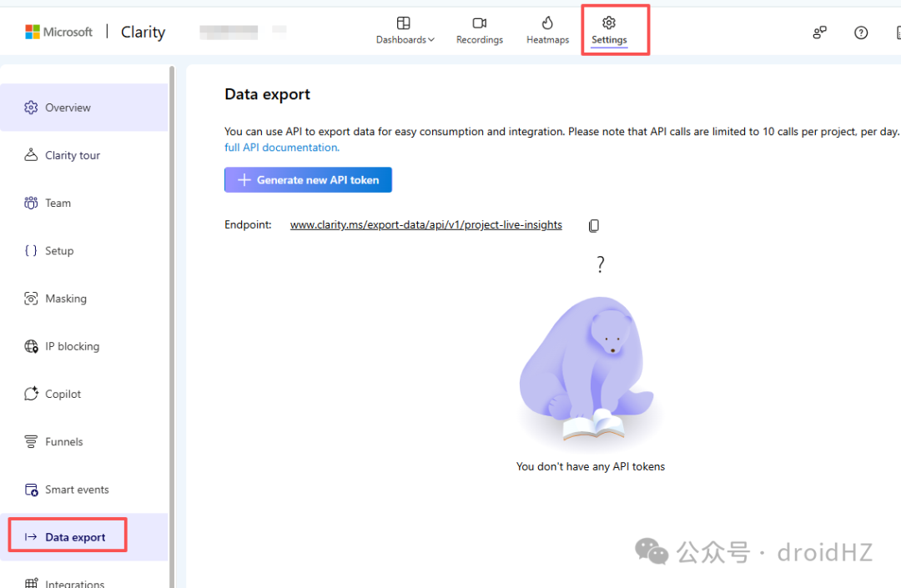Viewport: 901px width, 588px height.
Task: Select Funnels icon in sidebar
Action: (x=31, y=441)
